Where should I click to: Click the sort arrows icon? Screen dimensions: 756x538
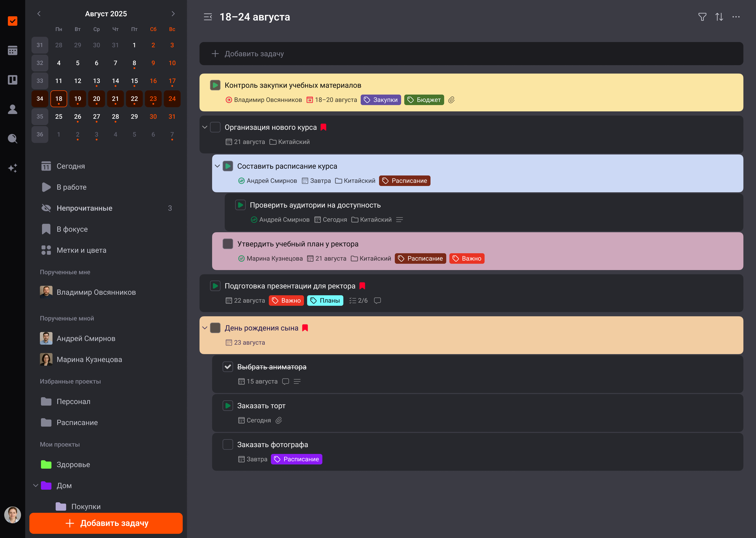tap(719, 17)
